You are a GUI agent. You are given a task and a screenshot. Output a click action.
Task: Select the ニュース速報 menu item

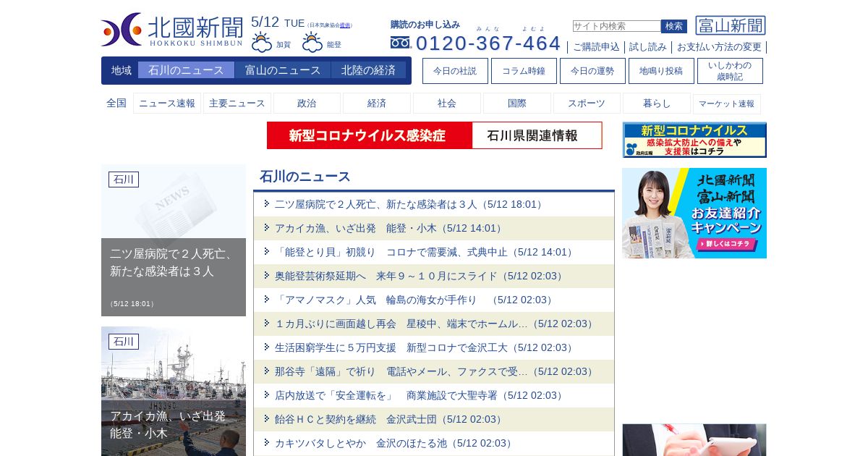[167, 104]
